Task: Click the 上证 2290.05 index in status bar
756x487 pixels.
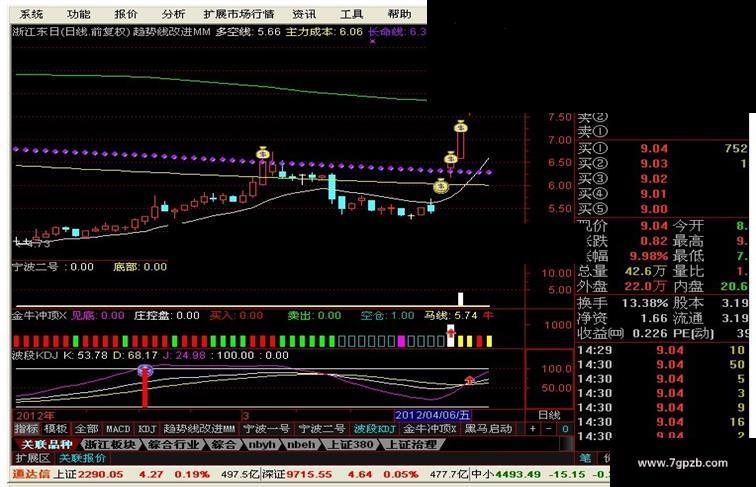Action: point(88,474)
